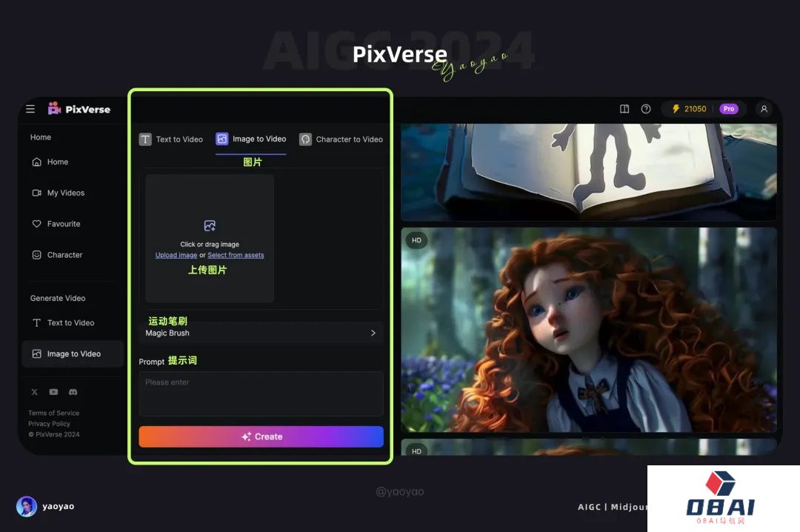Viewport: 800px width, 532px height.
Task: Open the red-haired girl video thumbnail
Action: (x=589, y=330)
